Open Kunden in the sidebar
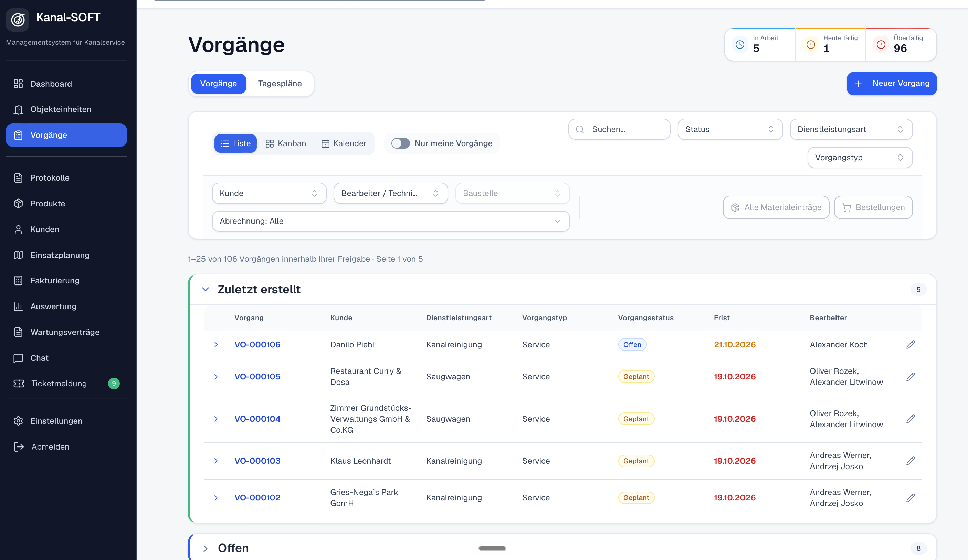This screenshot has height=560, width=968. (66, 229)
